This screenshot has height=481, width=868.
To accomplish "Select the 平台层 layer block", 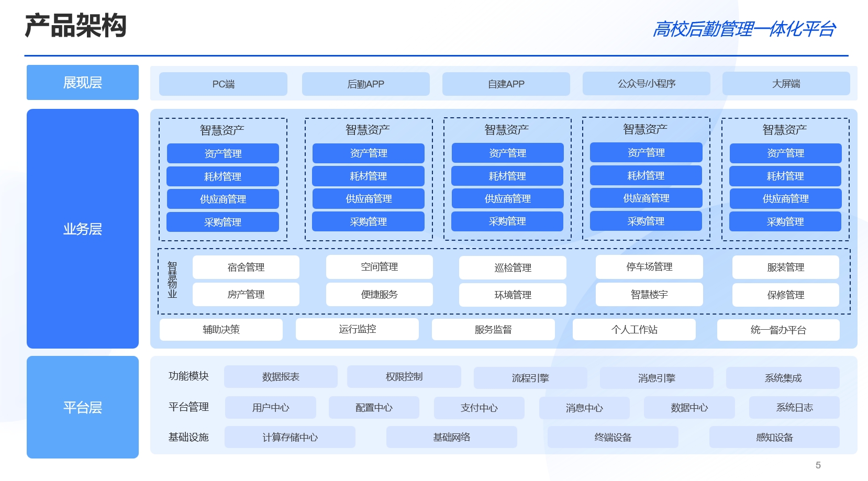I will tap(83, 407).
